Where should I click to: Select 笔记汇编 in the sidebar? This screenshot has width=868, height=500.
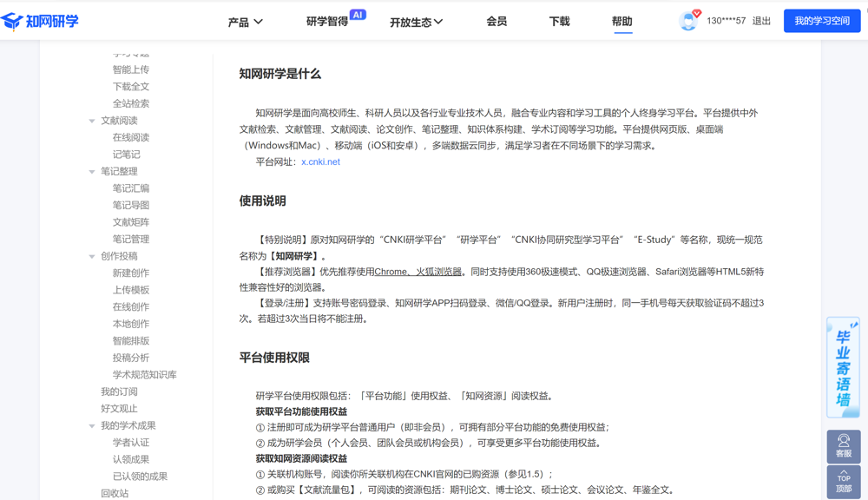[131, 188]
